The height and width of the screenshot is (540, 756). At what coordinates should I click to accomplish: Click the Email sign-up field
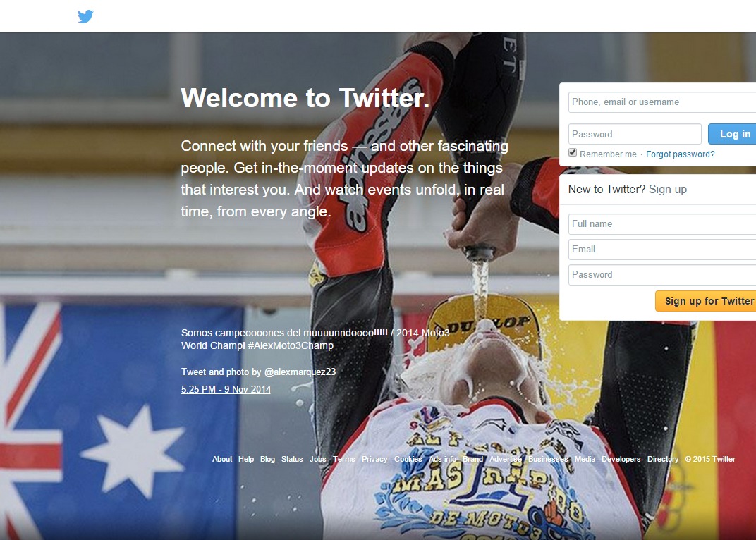coord(662,250)
